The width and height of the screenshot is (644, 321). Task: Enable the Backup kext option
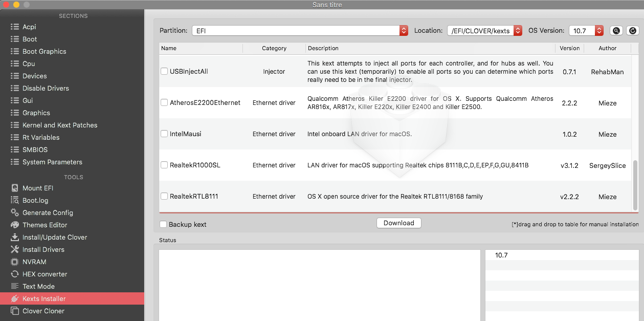click(x=163, y=224)
